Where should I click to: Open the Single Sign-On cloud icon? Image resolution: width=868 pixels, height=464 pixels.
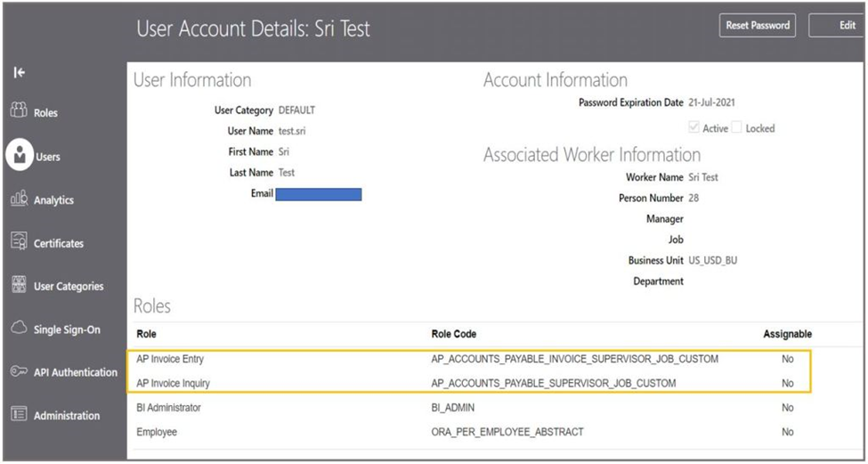coord(19,329)
